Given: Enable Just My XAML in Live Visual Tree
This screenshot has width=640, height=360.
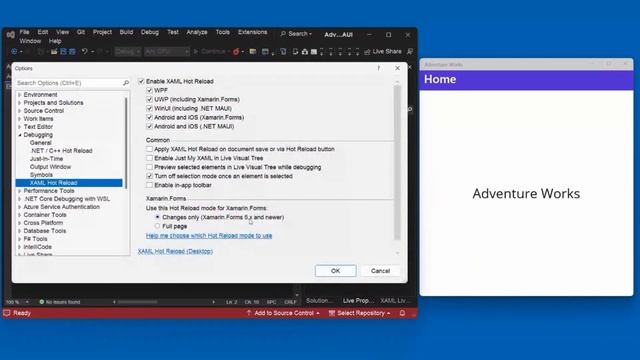Looking at the screenshot, I should click(149, 158).
